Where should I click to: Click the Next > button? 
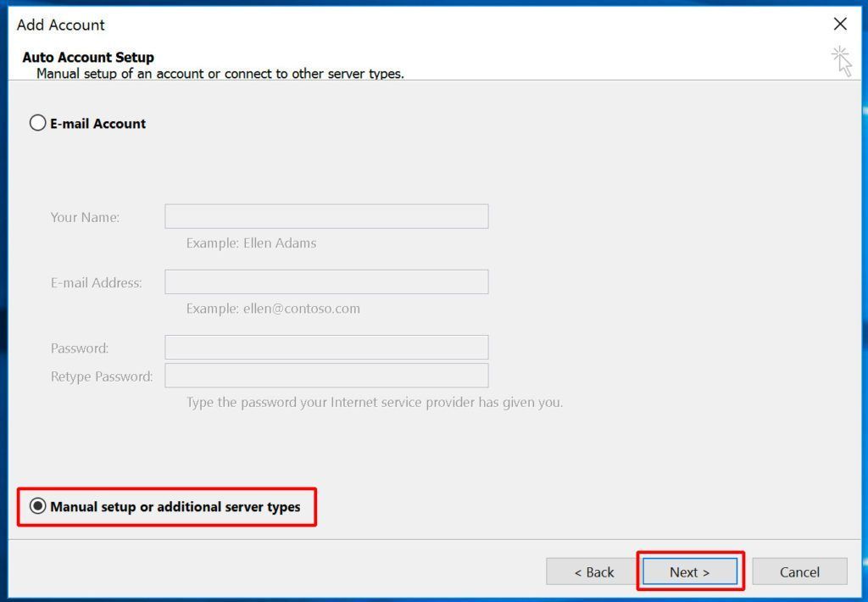(689, 571)
